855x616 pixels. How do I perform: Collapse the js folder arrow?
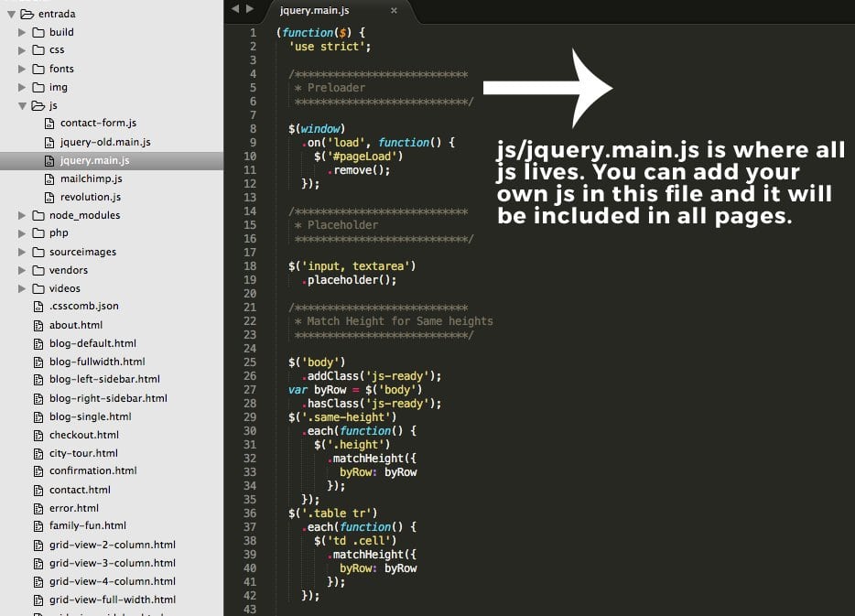point(22,105)
